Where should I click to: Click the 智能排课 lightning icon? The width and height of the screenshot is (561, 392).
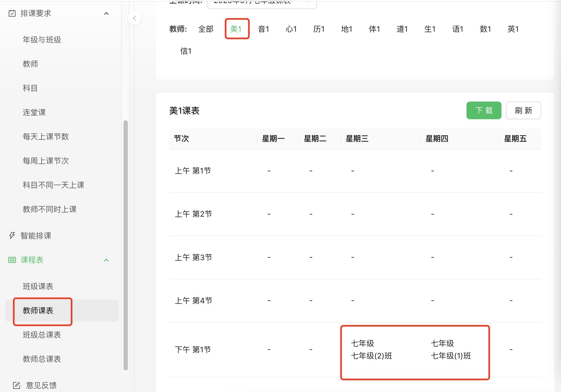(12, 236)
